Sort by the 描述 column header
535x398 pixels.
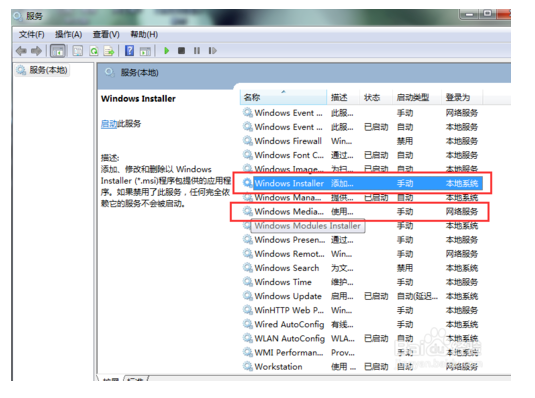(x=343, y=97)
